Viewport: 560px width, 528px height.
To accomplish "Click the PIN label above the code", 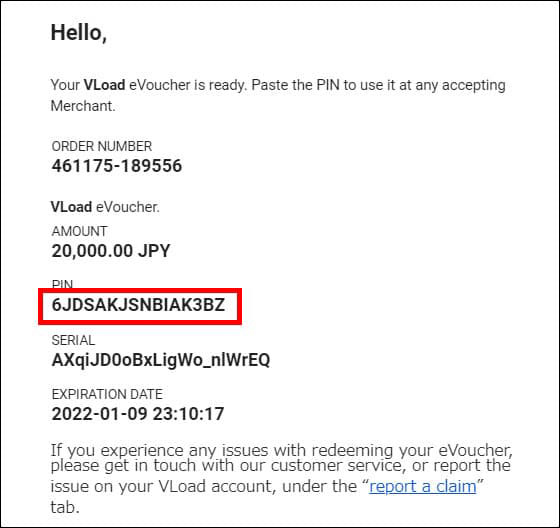I will [62, 284].
